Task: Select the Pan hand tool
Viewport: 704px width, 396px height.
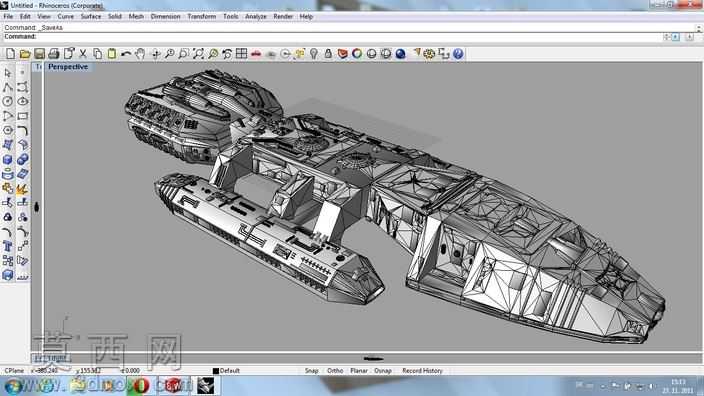Action: [141, 54]
